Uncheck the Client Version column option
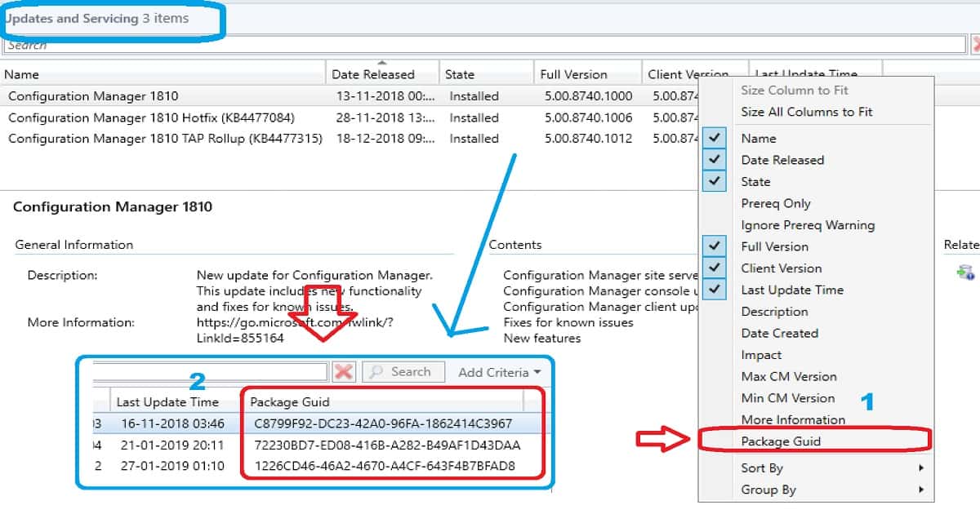 [782, 268]
